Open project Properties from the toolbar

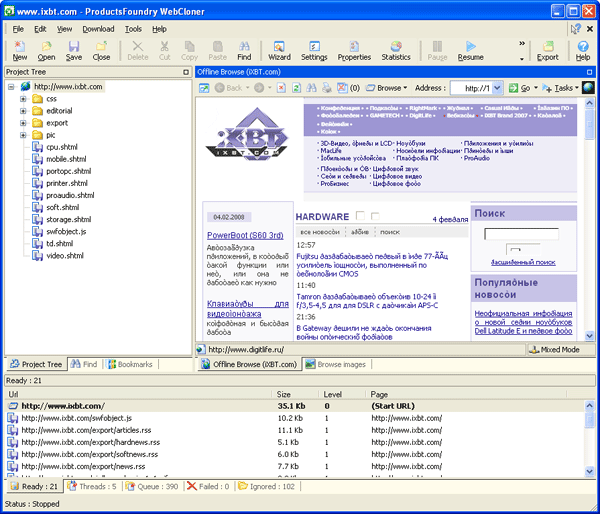point(354,50)
